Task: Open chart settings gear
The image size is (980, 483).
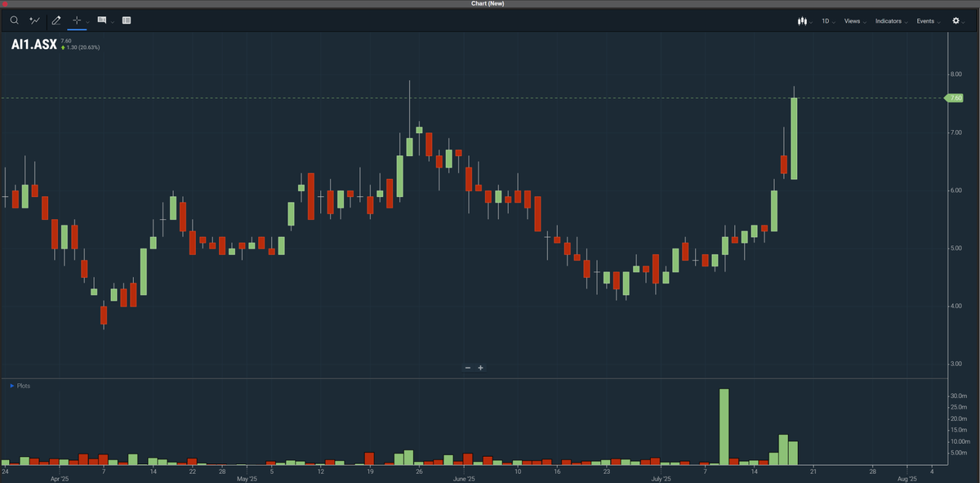Action: point(956,21)
